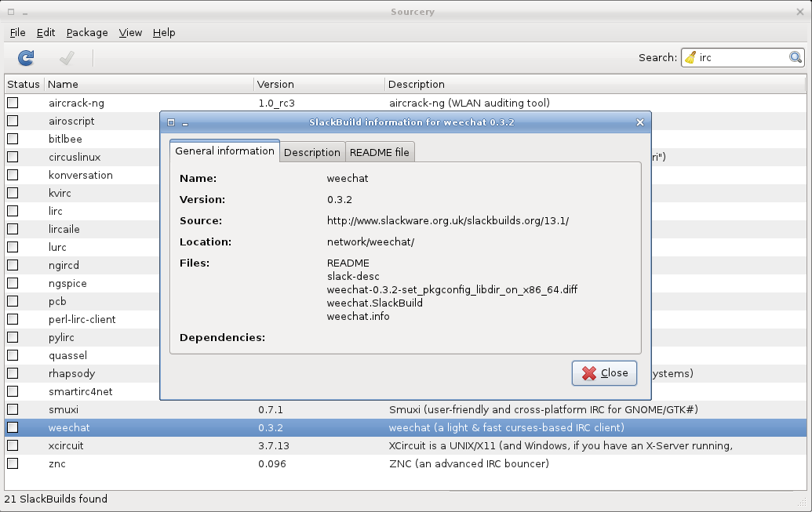Minimize the SlackBuild information dialog

coord(185,124)
